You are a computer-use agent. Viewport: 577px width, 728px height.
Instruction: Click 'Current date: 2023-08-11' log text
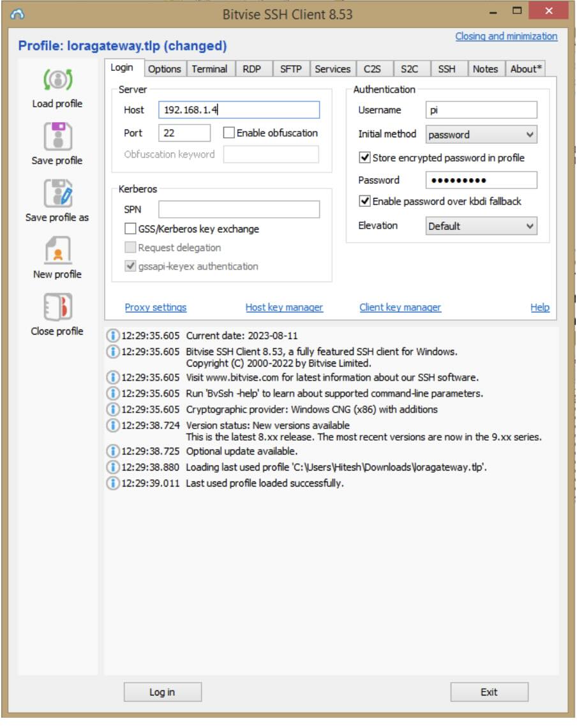(x=242, y=336)
